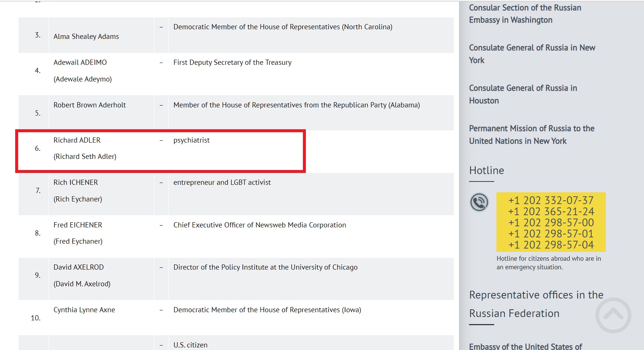Click hotline number +1 202 365-21-24
The height and width of the screenshot is (350, 644).
(551, 211)
